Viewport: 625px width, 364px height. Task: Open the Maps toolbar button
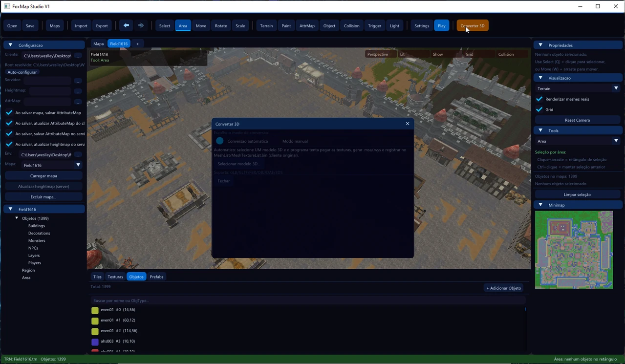coord(55,26)
